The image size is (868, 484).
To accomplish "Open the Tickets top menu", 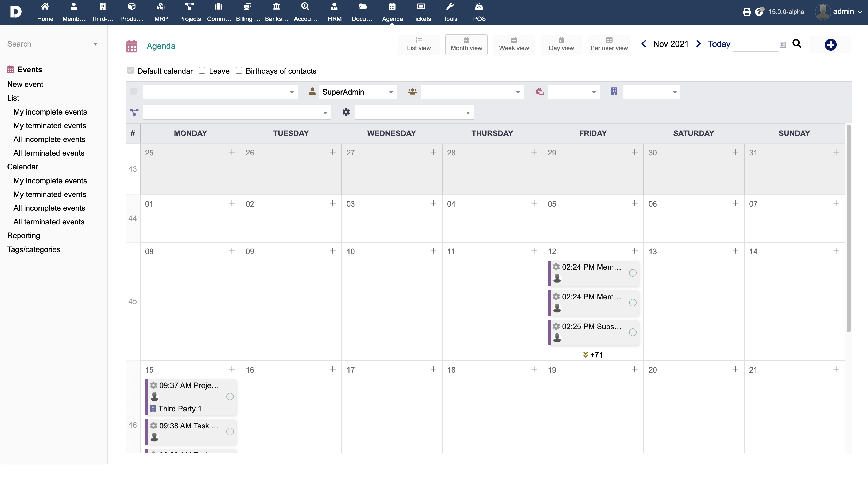I will coord(421,12).
